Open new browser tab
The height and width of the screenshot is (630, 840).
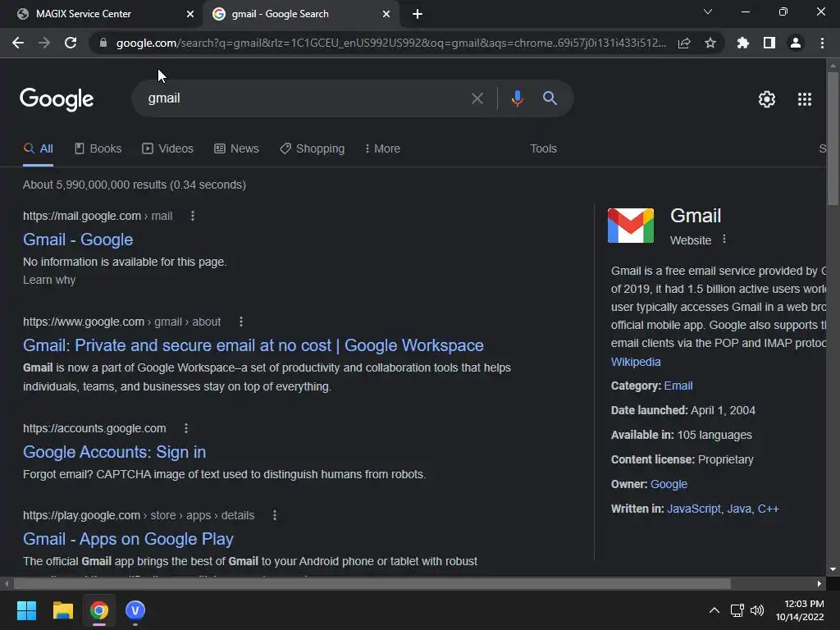pos(418,14)
